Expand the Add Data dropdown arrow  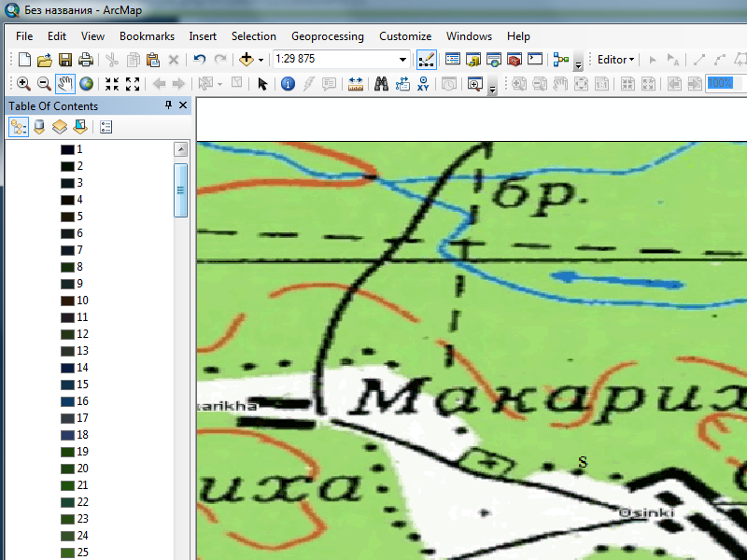tap(261, 61)
